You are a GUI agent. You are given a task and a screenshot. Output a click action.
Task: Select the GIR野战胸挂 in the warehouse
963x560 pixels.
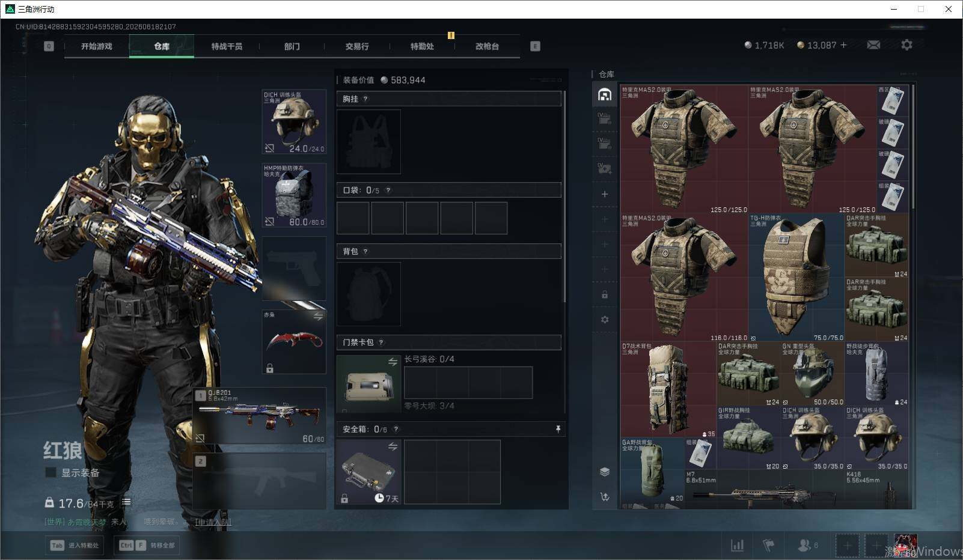coord(748,438)
